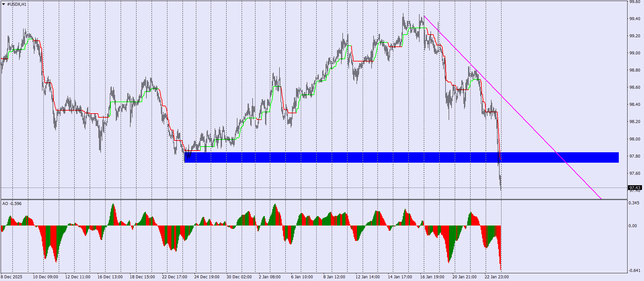
Task: Click the 98.60 price axis label
Action: pos(635,87)
